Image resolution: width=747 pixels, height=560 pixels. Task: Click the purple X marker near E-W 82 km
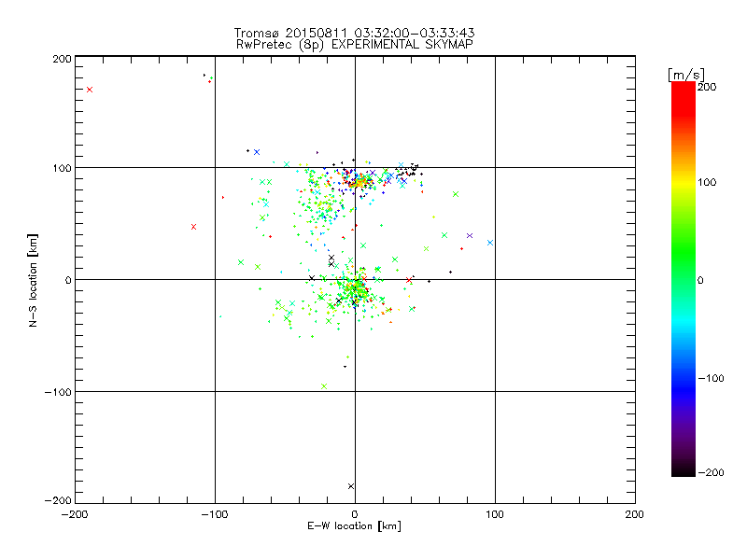470,236
